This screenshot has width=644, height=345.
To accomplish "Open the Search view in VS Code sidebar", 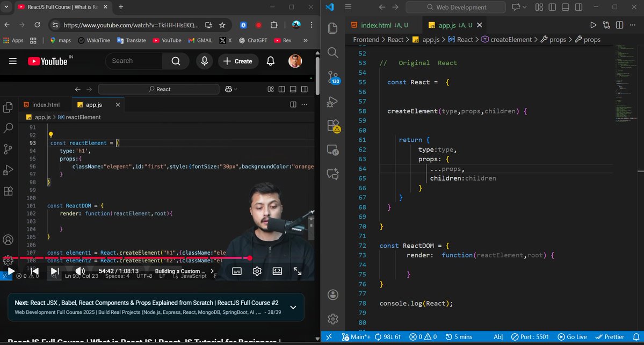I will pyautogui.click(x=332, y=53).
